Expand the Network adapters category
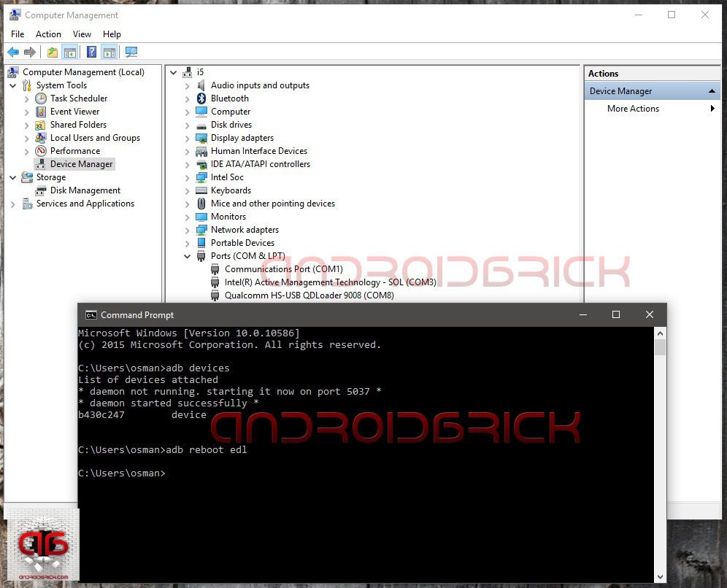The width and height of the screenshot is (727, 588). coord(188,230)
